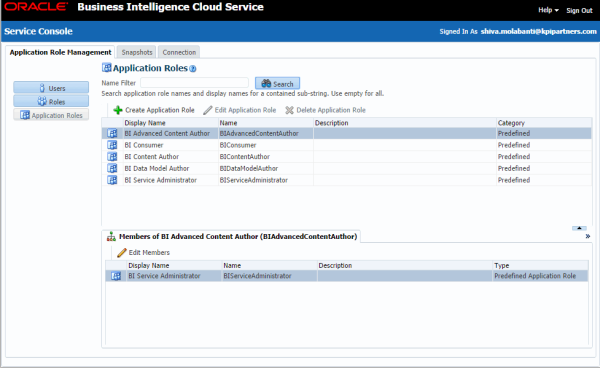Sort by Name column in roles table

[228, 123]
